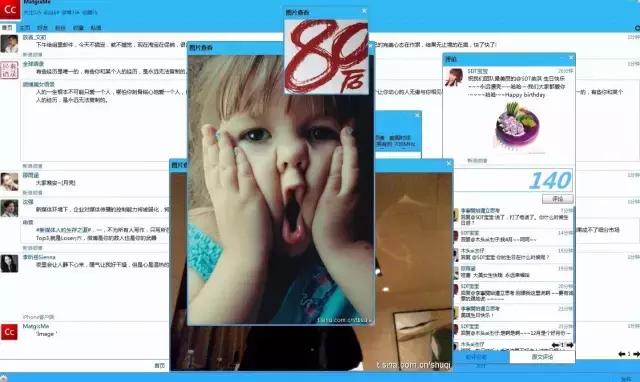Open the red seal stamp avatar in feed
The height and width of the screenshot is (382, 640).
point(9,70)
